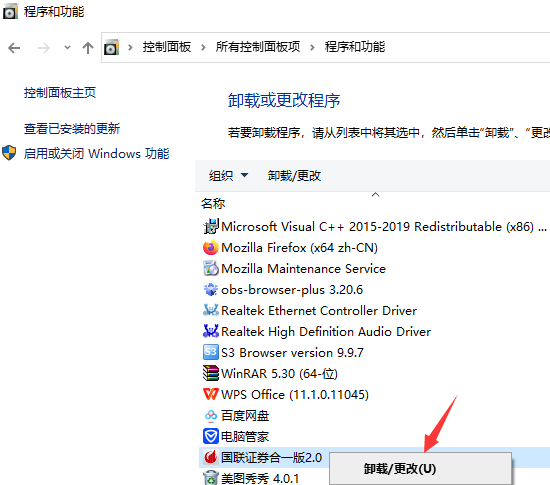Select 程序和功能 breadcrumb in address bar
This screenshot has height=485, width=550.
(x=355, y=47)
